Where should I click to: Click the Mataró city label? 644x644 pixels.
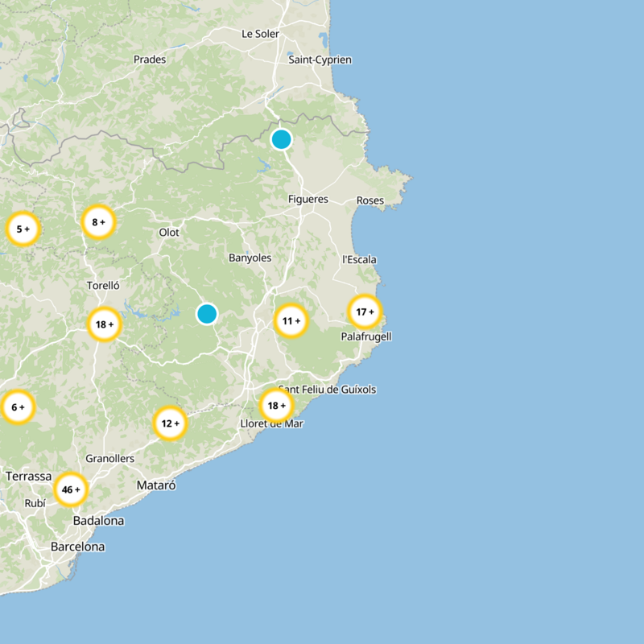point(156,485)
